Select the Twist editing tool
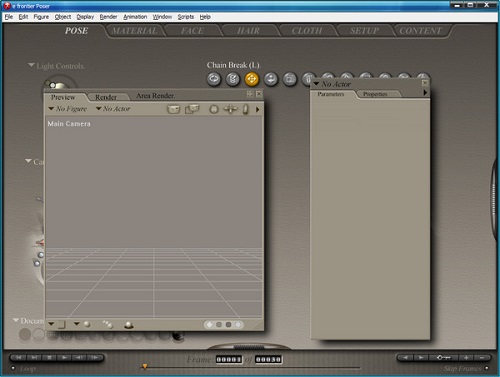Screen dimensions: 500x377 pos(233,79)
